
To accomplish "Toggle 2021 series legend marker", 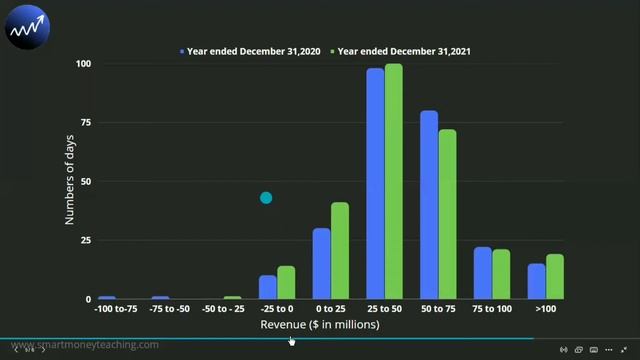I will [x=332, y=52].
